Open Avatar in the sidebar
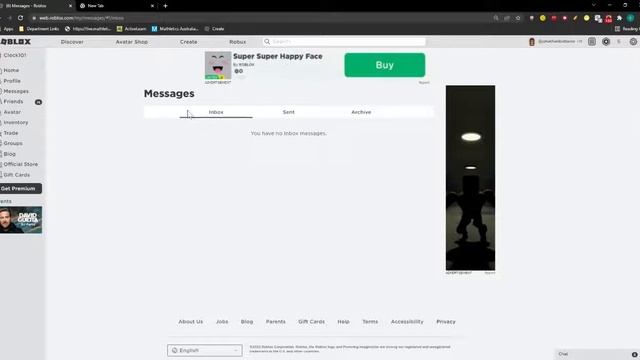The height and width of the screenshot is (360, 640). [12, 112]
